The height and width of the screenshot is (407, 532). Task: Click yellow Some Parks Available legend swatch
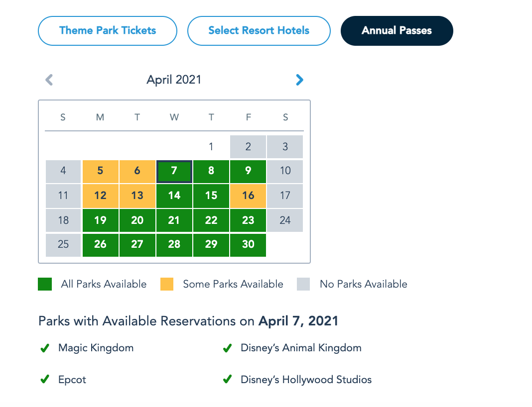coord(167,284)
